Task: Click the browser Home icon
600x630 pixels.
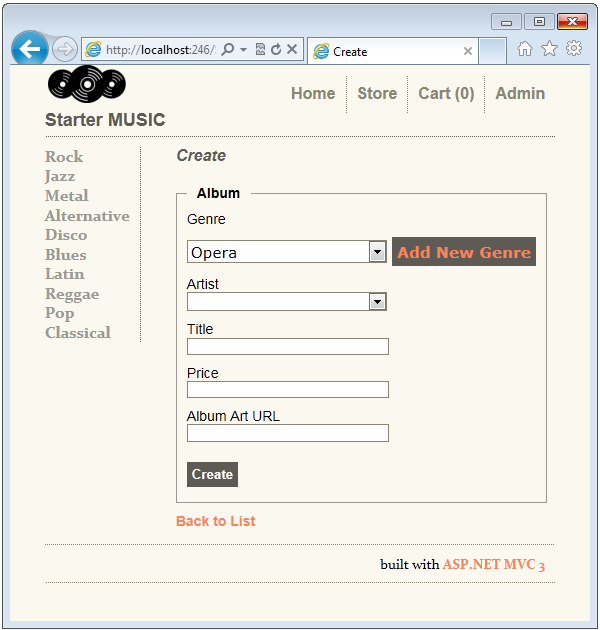Action: (524, 49)
